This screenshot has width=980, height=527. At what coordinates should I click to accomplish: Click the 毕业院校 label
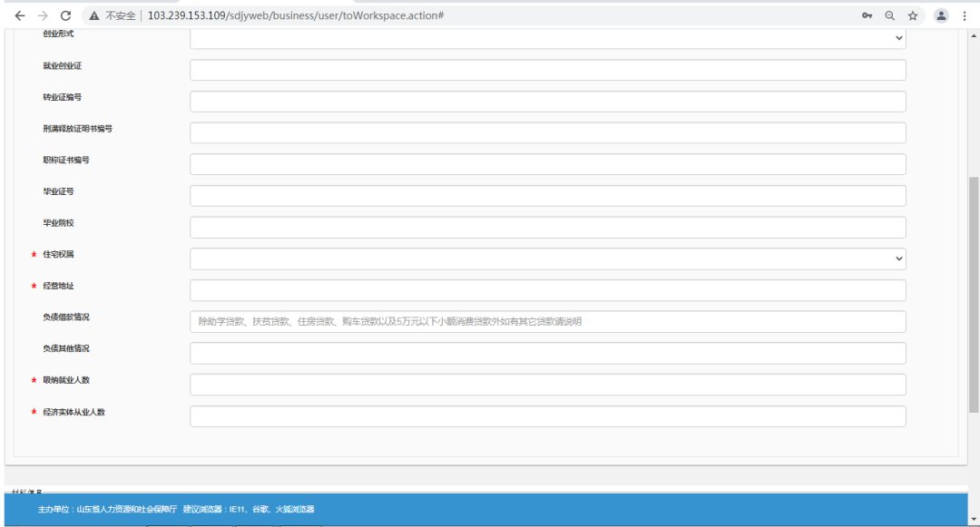[x=58, y=223]
